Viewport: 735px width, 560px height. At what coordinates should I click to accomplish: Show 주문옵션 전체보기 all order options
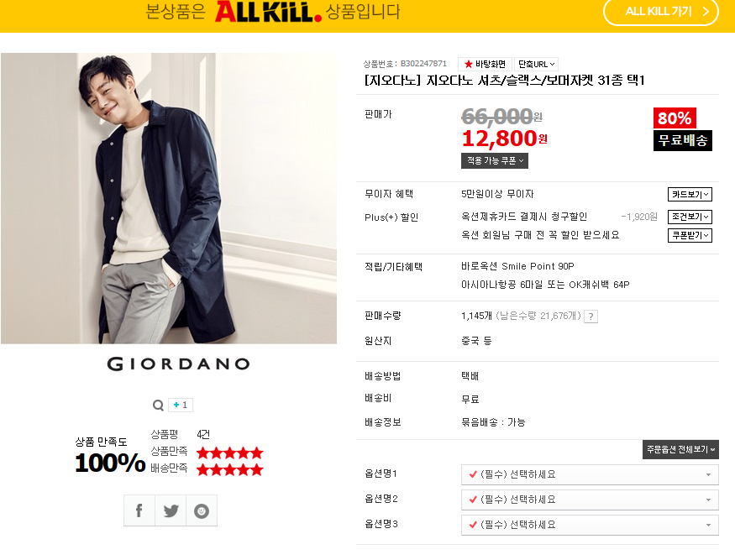[x=680, y=449]
